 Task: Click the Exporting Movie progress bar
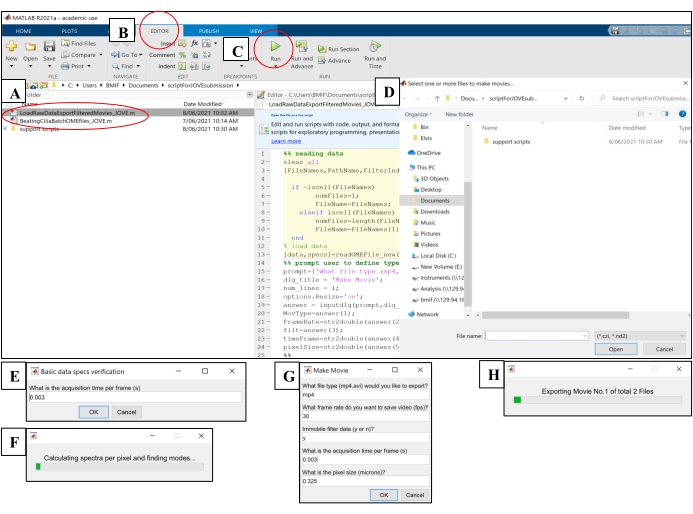tap(596, 400)
